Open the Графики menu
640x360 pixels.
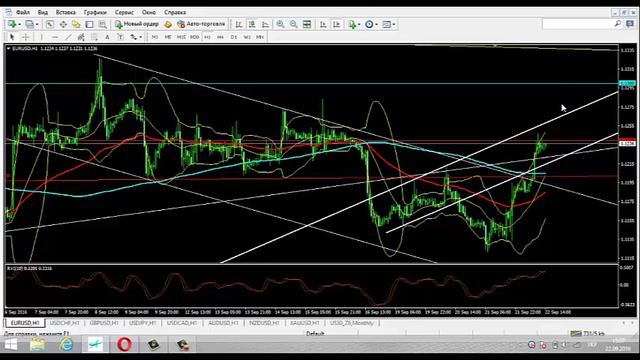point(95,12)
